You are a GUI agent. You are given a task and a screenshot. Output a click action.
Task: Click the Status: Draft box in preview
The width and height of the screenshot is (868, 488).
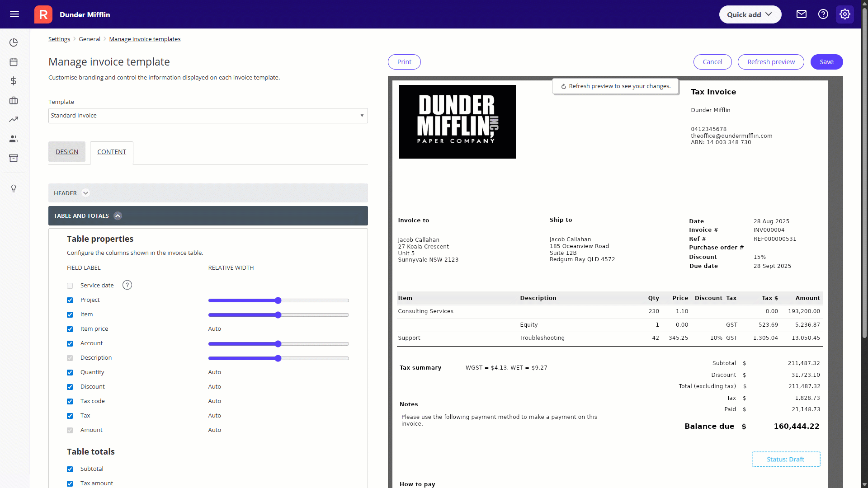coord(786,459)
